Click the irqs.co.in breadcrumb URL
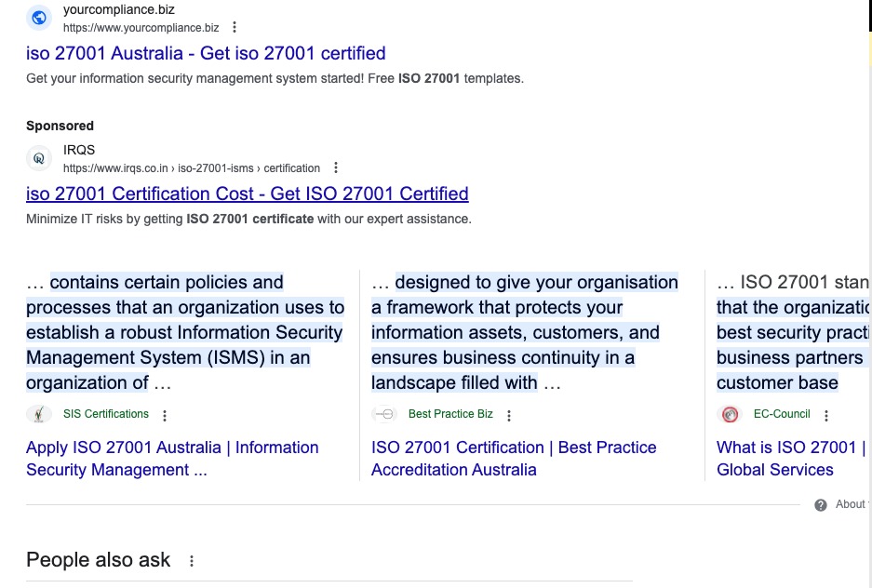Image resolution: width=872 pixels, height=588 pixels. (x=192, y=168)
